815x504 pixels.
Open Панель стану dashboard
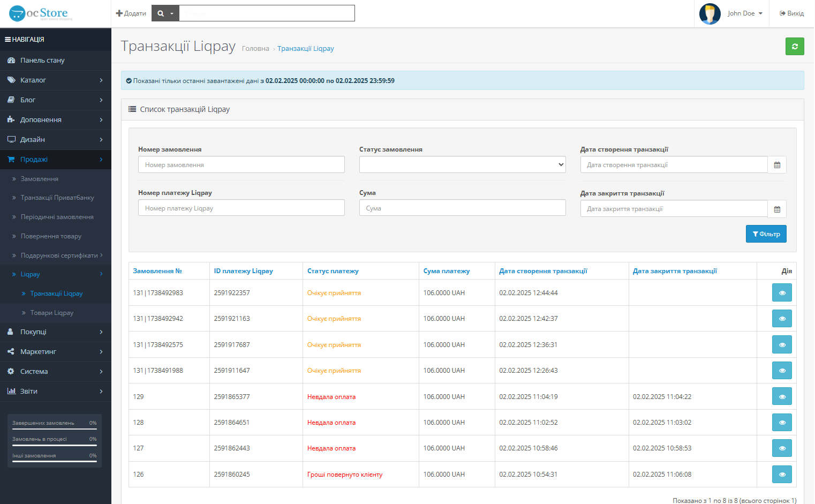pos(56,61)
